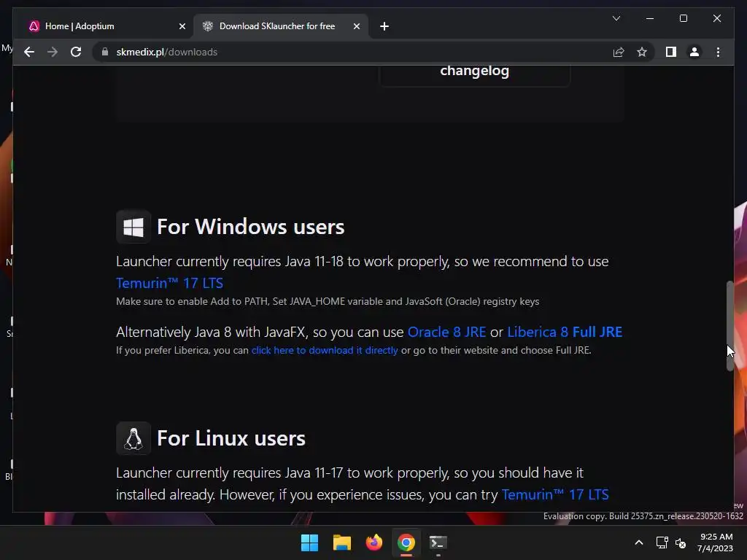
Task: Switch to the Home | Adoptium tab
Action: (107, 26)
